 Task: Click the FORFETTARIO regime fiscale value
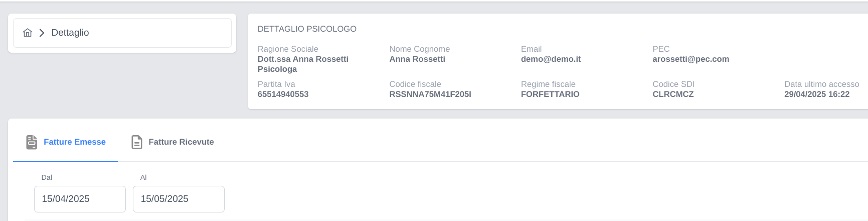click(550, 94)
